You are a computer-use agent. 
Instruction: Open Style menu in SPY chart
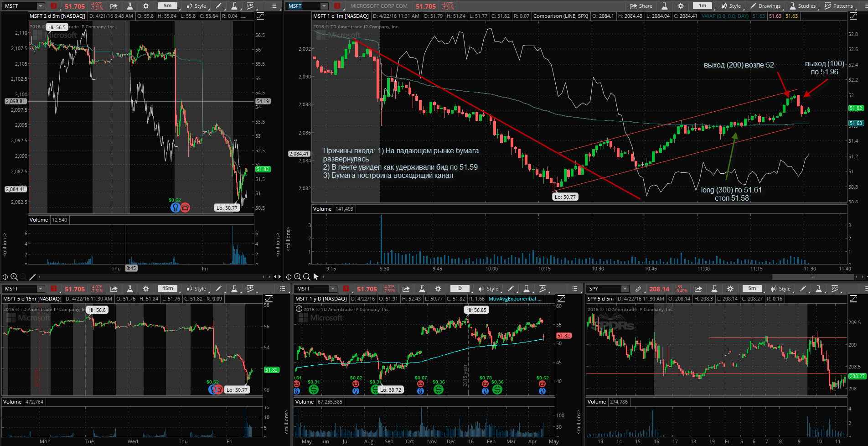(x=780, y=289)
